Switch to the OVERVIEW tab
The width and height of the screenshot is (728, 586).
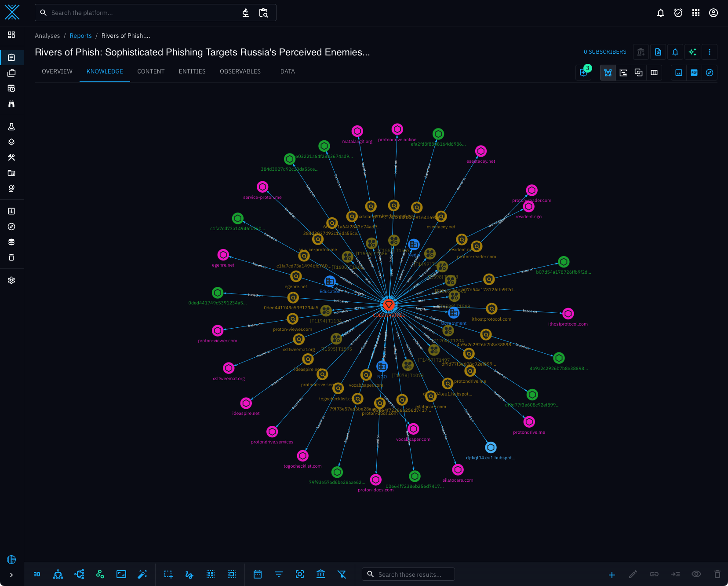tap(57, 71)
